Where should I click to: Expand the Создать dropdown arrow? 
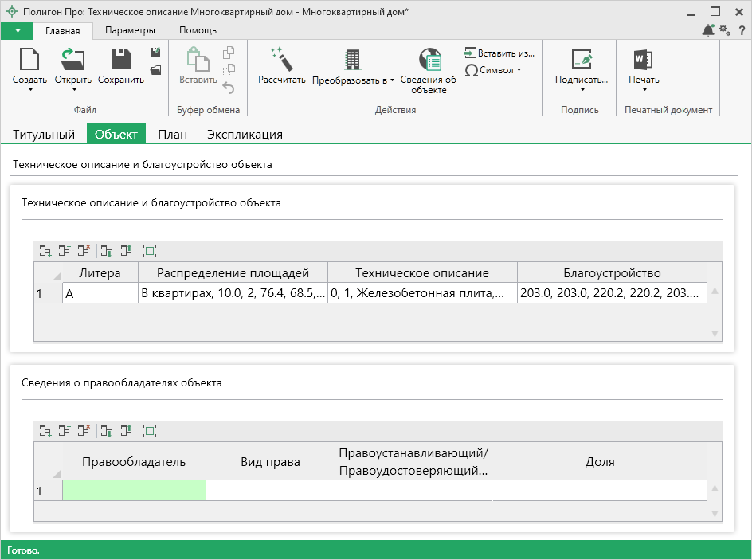(x=29, y=90)
